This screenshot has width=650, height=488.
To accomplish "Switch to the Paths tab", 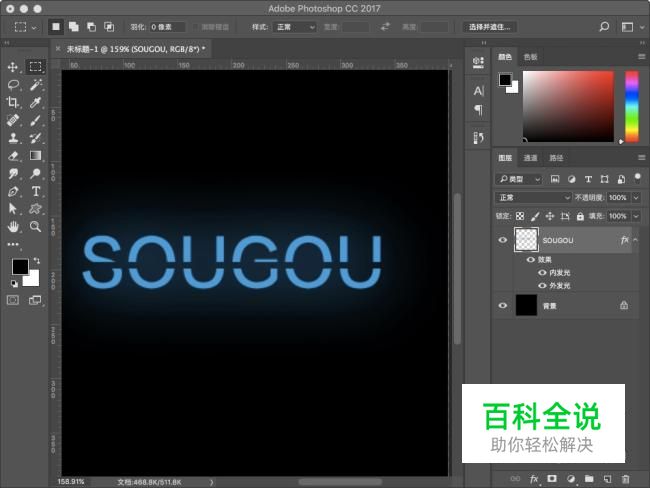I will point(556,158).
